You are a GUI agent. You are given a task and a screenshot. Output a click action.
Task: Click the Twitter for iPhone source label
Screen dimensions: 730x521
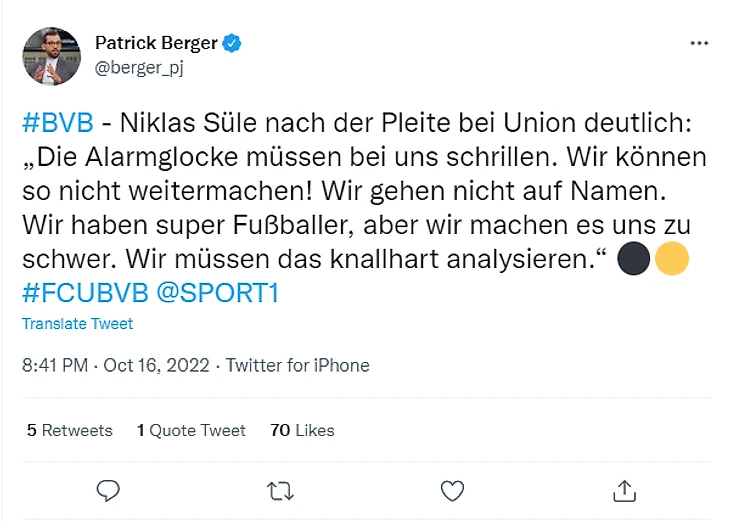coord(297,366)
